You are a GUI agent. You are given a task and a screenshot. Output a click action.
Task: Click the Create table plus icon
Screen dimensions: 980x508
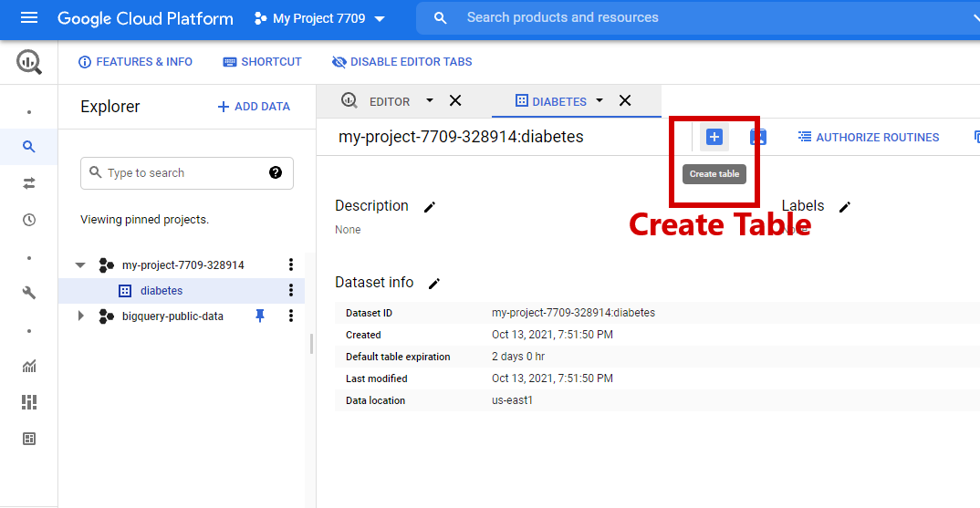pyautogui.click(x=714, y=137)
